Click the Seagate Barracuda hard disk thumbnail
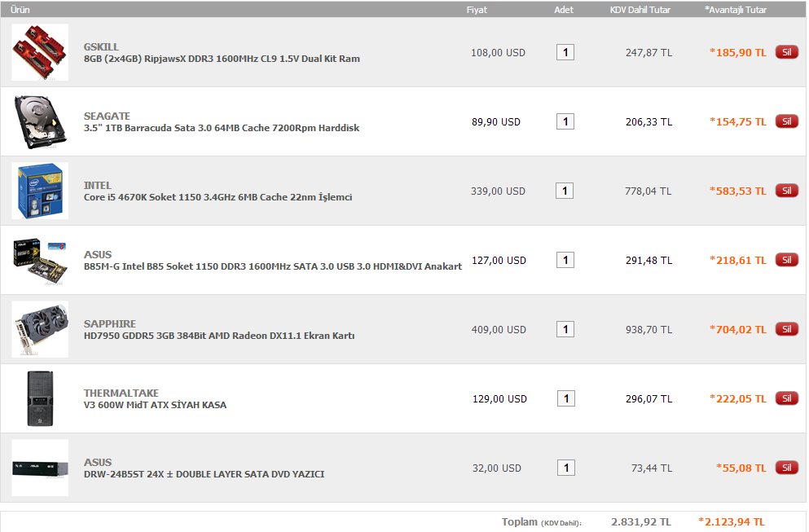 pyautogui.click(x=40, y=121)
